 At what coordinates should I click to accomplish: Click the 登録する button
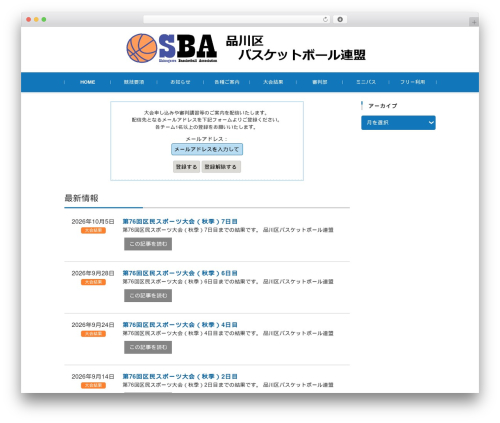click(x=187, y=167)
